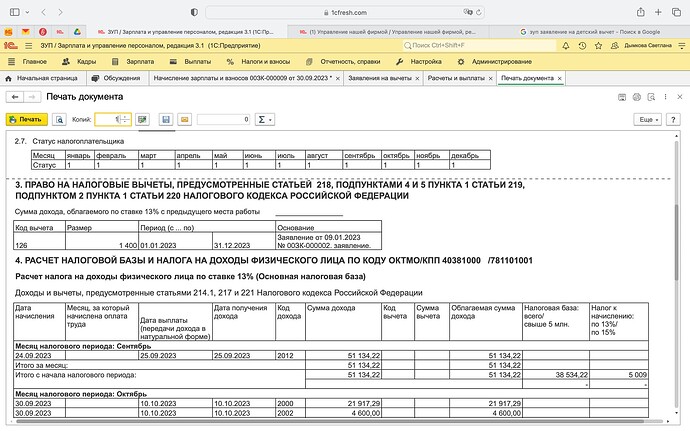Image resolution: width=690 pixels, height=431 pixels.
Task: Click the 'Поиск Ctrl+Shift+F' search field
Action: pyautogui.click(x=479, y=45)
